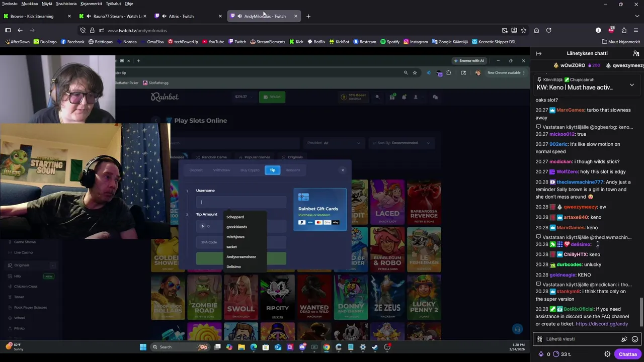644x362 pixels.
Task: Close the AndyMilonakis - Twitch tab
Action: point(295,16)
